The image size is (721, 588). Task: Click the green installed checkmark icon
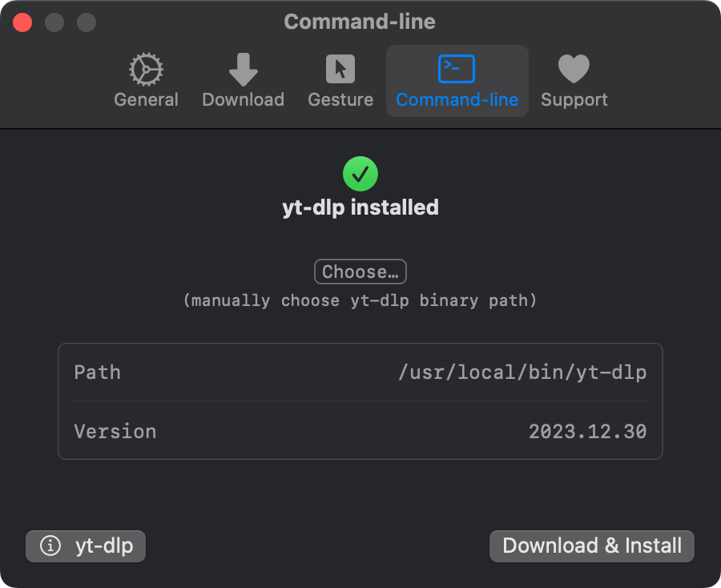[x=360, y=173]
